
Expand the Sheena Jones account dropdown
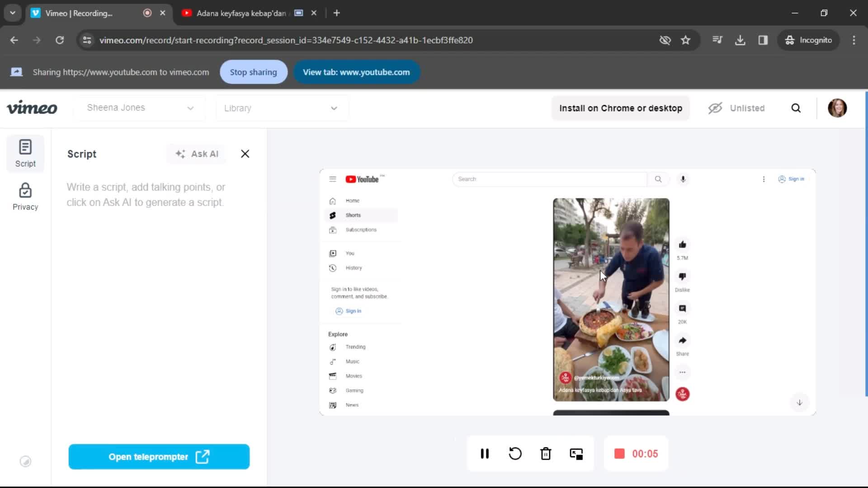[x=191, y=108]
